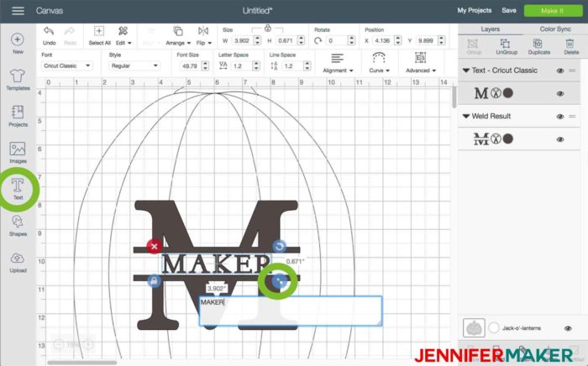Click the Save button
This screenshot has width=588, height=366.
[x=509, y=10]
